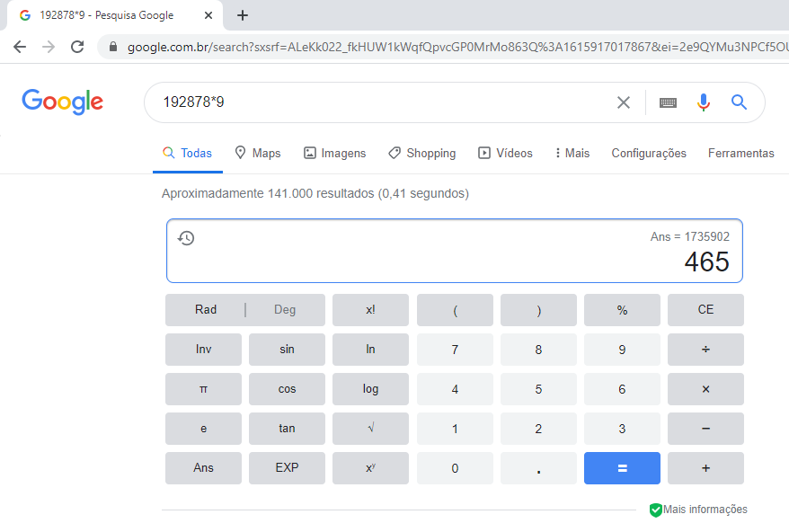
Task: Go back using the browser back arrow
Action: coord(20,47)
